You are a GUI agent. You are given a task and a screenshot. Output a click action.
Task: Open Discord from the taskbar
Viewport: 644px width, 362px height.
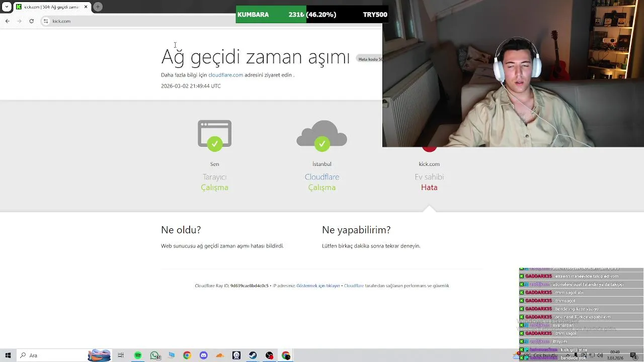203,355
